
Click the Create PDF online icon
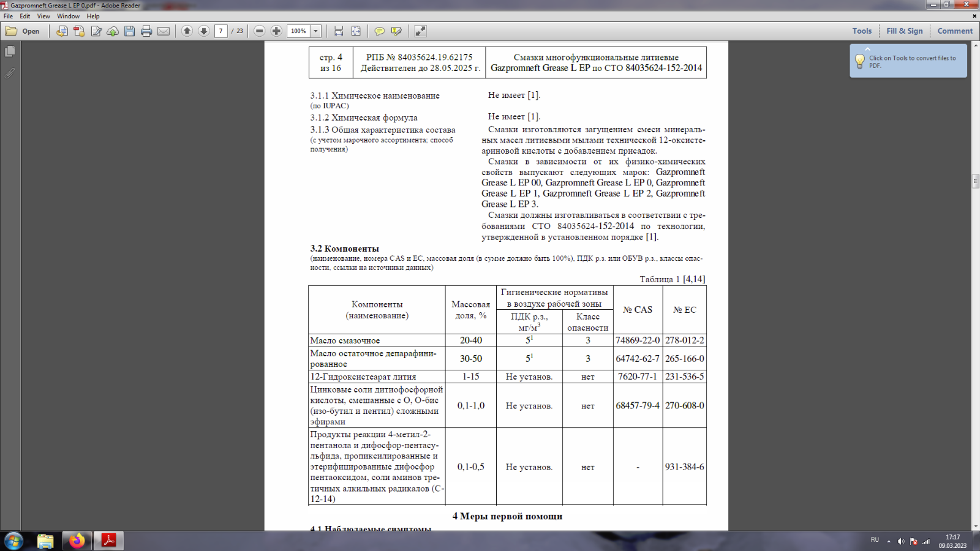79,31
